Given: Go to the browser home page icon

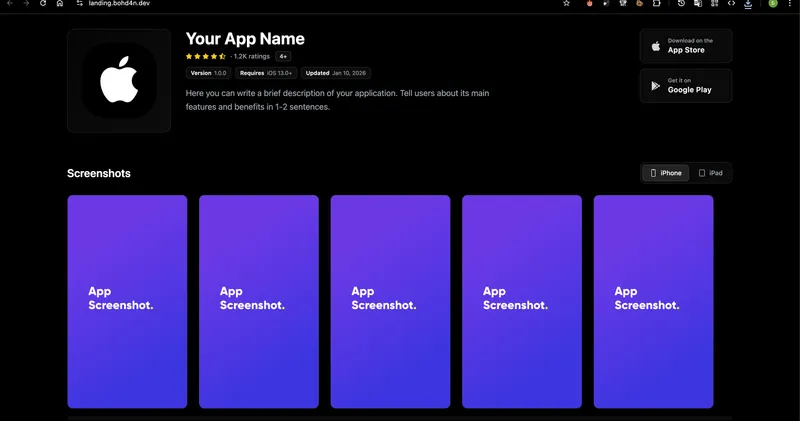Looking at the screenshot, I should coord(59,4).
